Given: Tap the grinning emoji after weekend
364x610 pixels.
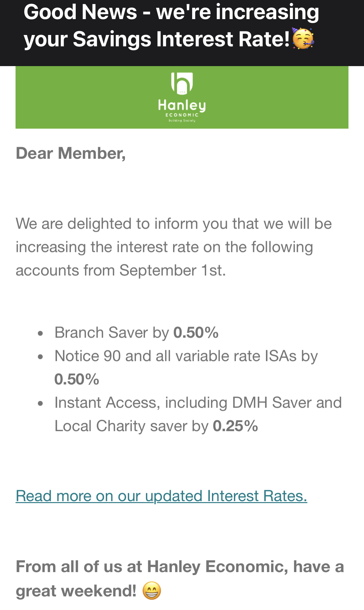Looking at the screenshot, I should pos(152,591).
